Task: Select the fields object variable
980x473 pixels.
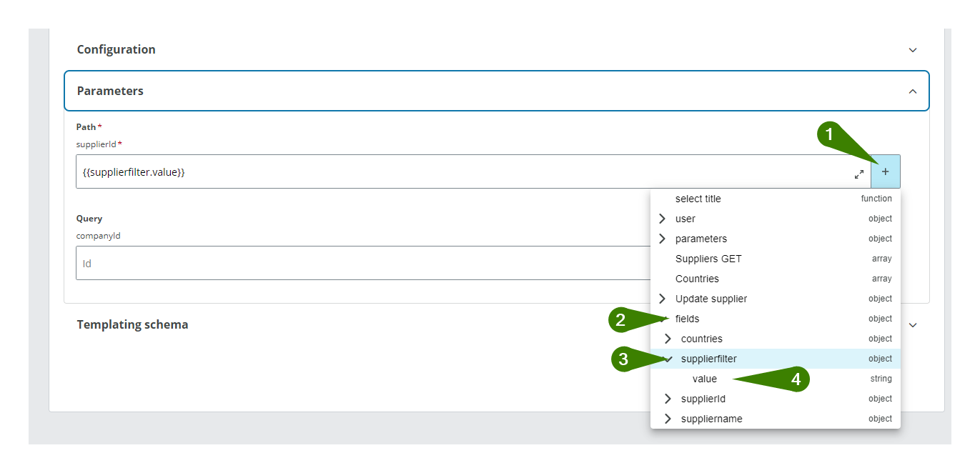Action: tap(687, 319)
